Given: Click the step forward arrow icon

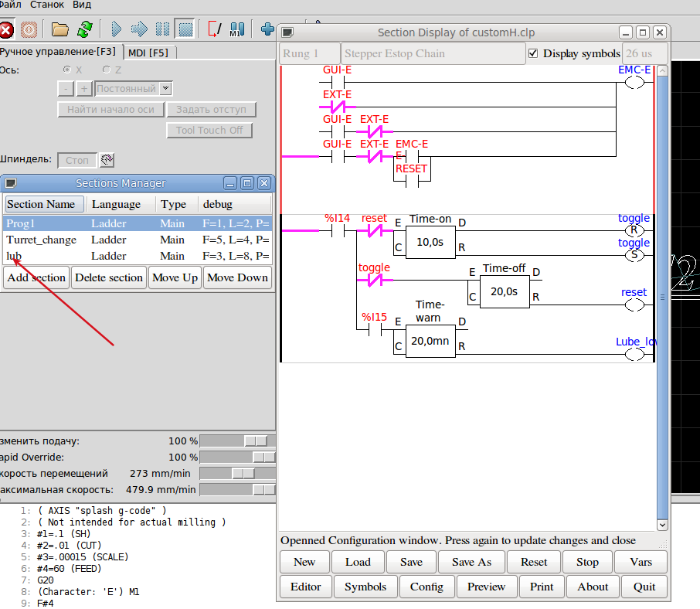Looking at the screenshot, I should click(139, 29).
